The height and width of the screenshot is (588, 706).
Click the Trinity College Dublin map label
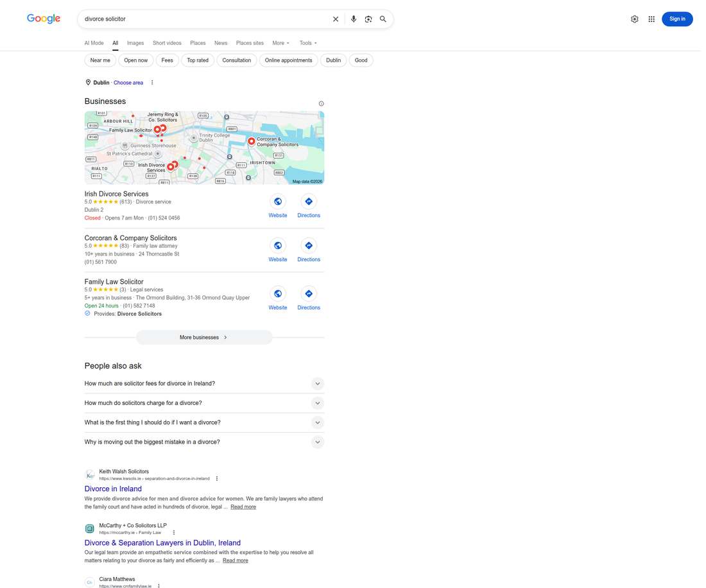click(x=214, y=138)
